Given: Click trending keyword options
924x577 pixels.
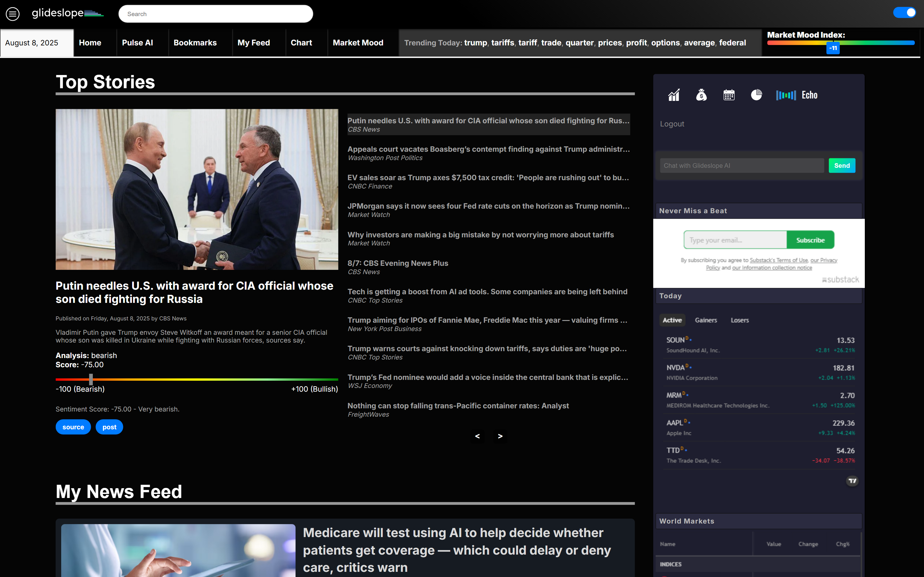Looking at the screenshot, I should click(665, 43).
